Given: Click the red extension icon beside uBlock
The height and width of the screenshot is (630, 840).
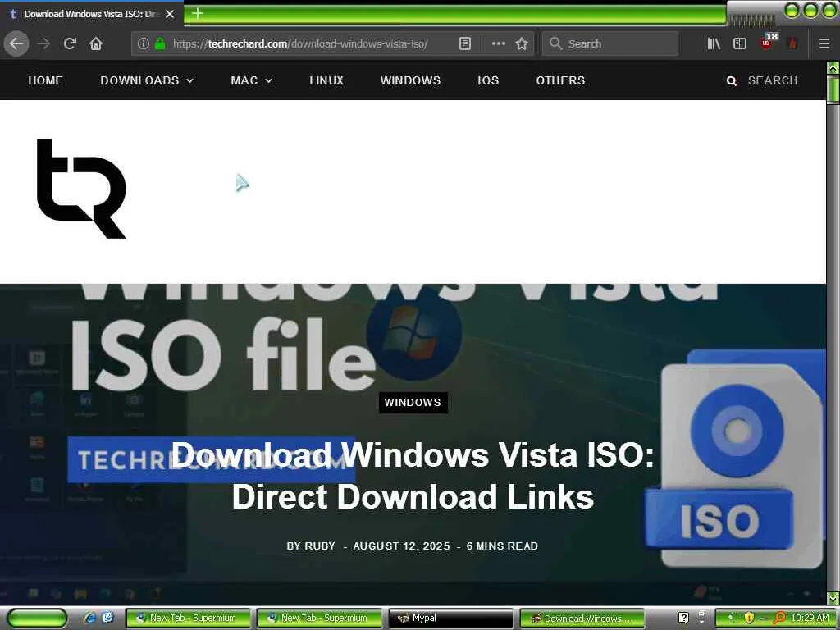Looking at the screenshot, I should [793, 43].
